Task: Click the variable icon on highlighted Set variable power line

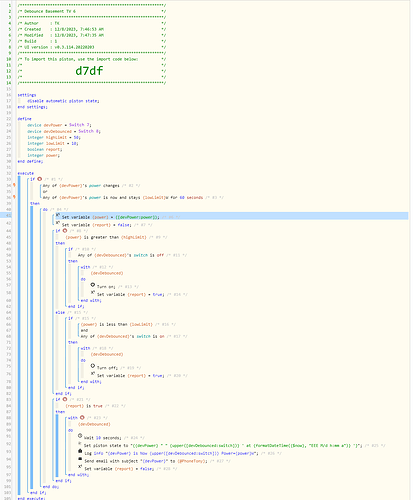Action: click(58, 215)
